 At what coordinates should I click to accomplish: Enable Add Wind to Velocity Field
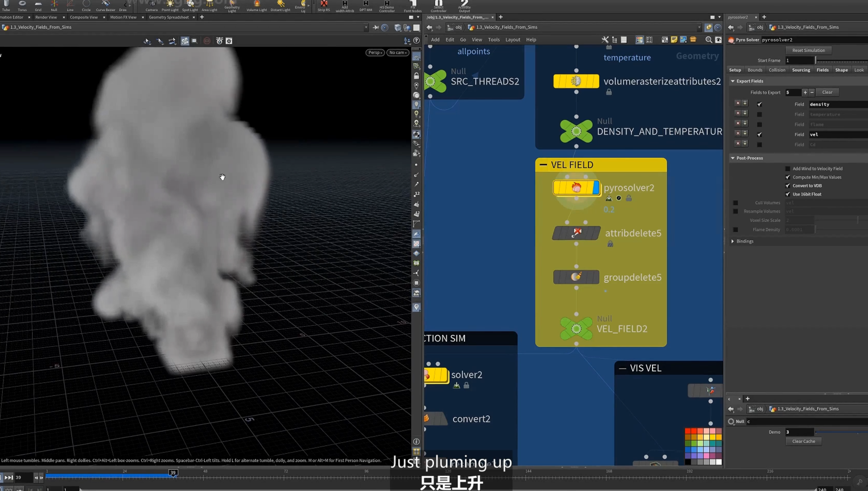(788, 169)
